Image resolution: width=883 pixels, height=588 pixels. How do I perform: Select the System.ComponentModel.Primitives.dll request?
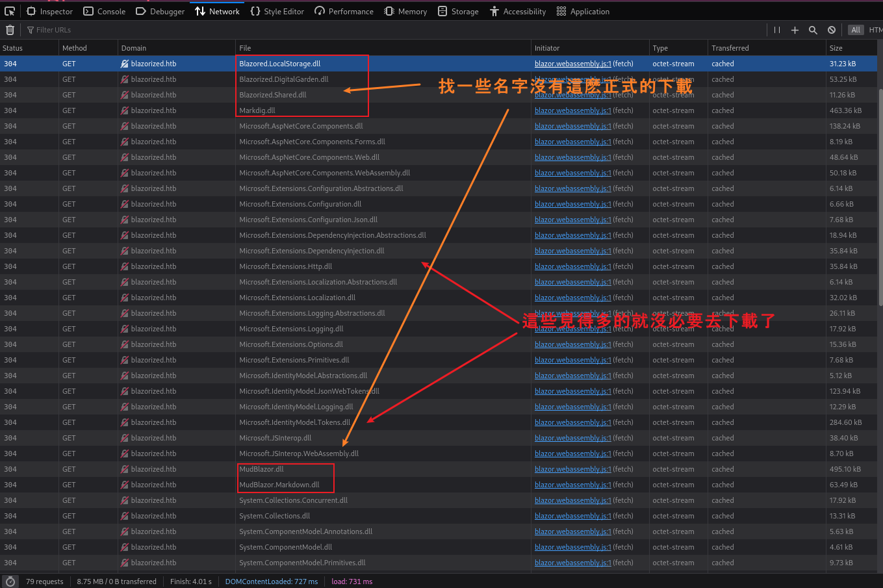pyautogui.click(x=439, y=563)
